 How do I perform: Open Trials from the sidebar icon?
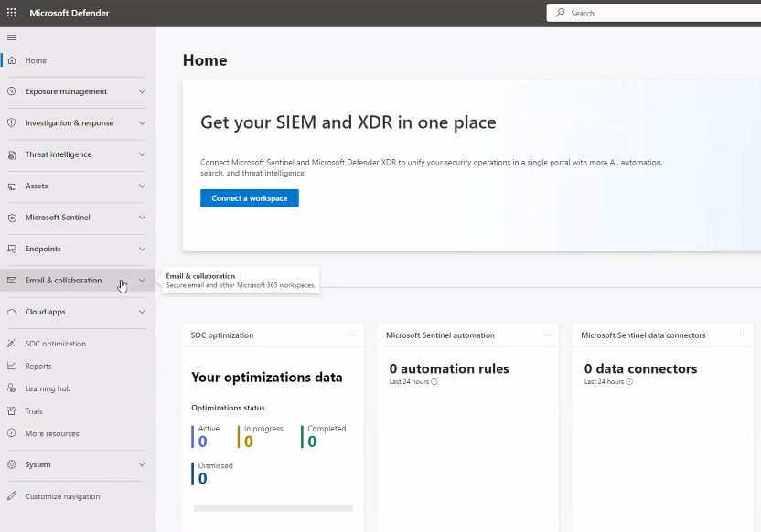[x=11, y=410]
